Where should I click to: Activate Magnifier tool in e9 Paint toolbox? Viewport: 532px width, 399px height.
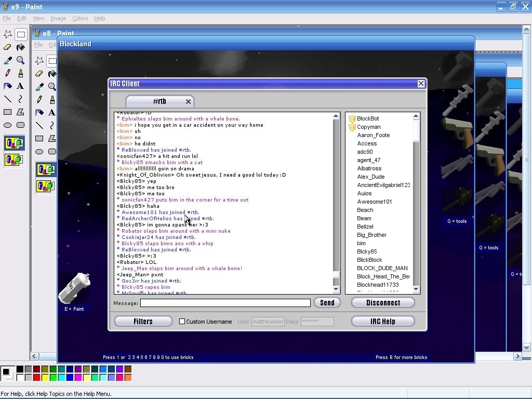click(21, 60)
